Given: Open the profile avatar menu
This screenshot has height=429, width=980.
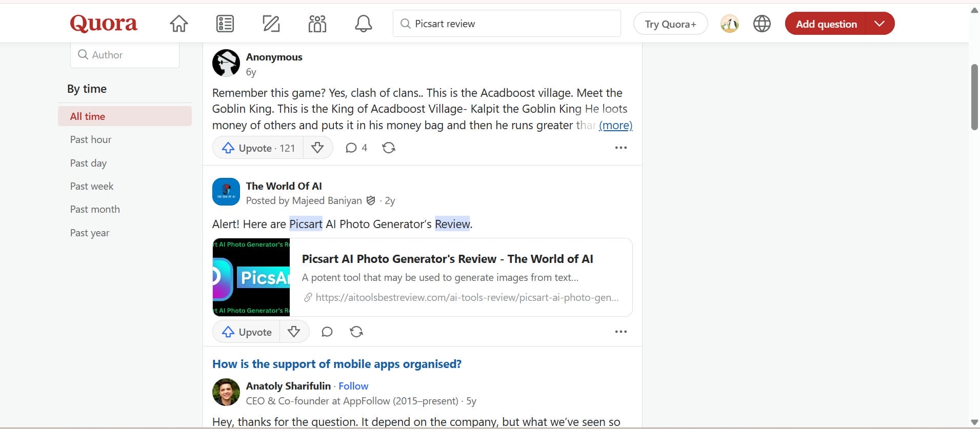Looking at the screenshot, I should point(730,24).
